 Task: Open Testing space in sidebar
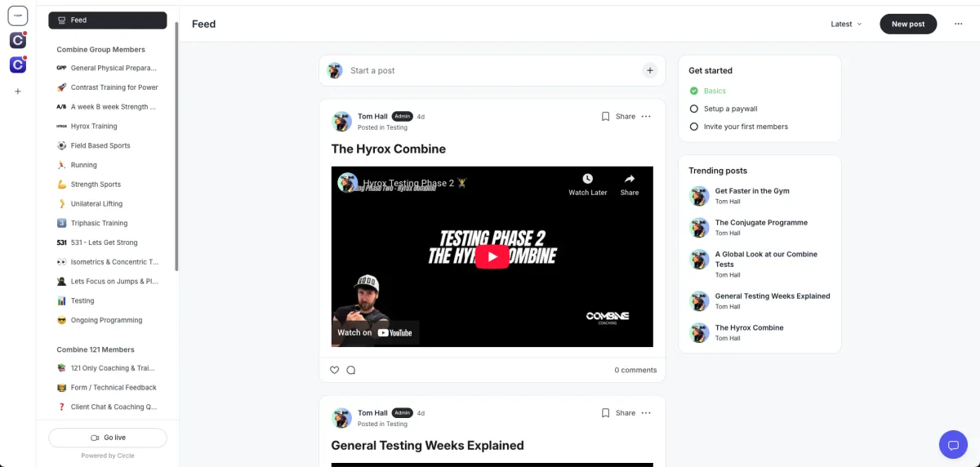(x=108, y=301)
